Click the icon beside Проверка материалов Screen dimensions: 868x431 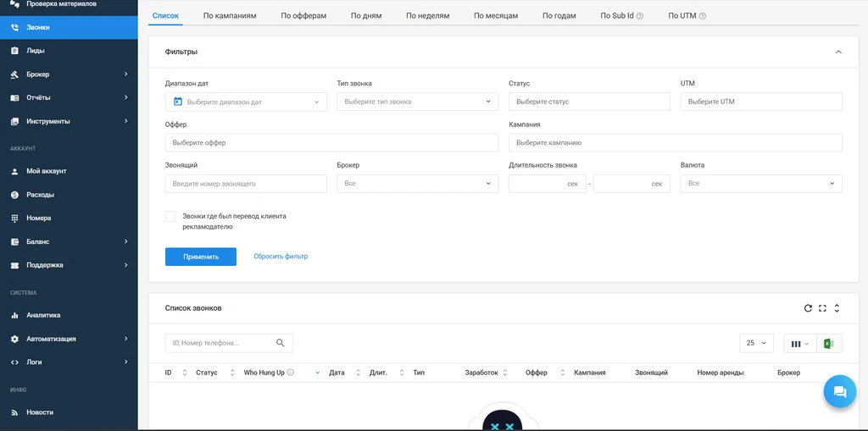[x=15, y=4]
